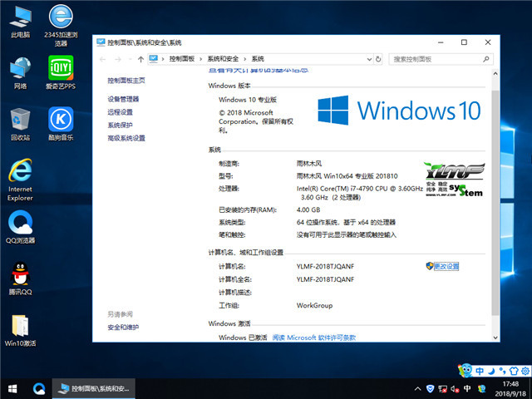
Task: Open the skin shirt icon on input bar
Action: 514,371
